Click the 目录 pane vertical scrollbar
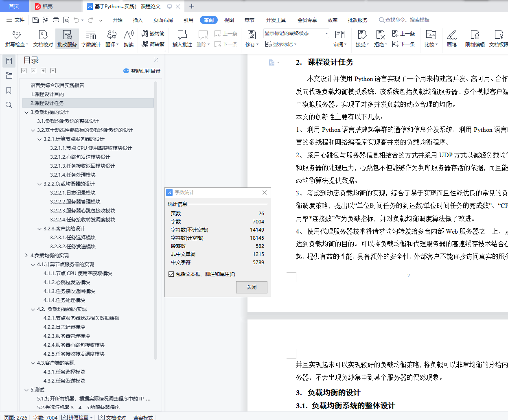508x420 pixels. (156, 221)
